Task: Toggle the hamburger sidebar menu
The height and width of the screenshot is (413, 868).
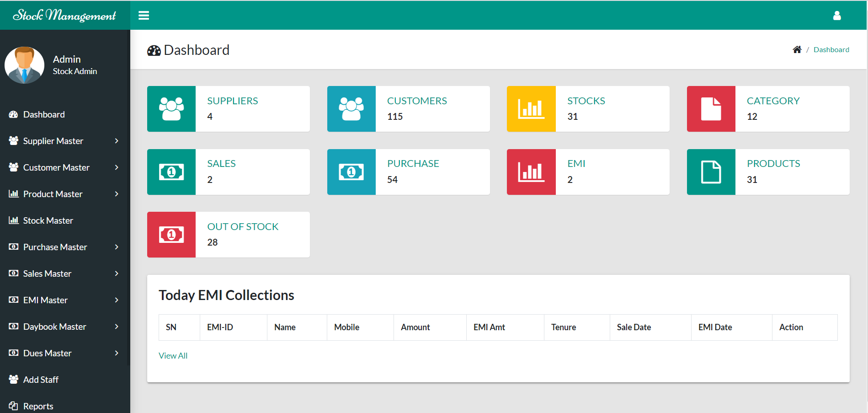Action: 144,16
